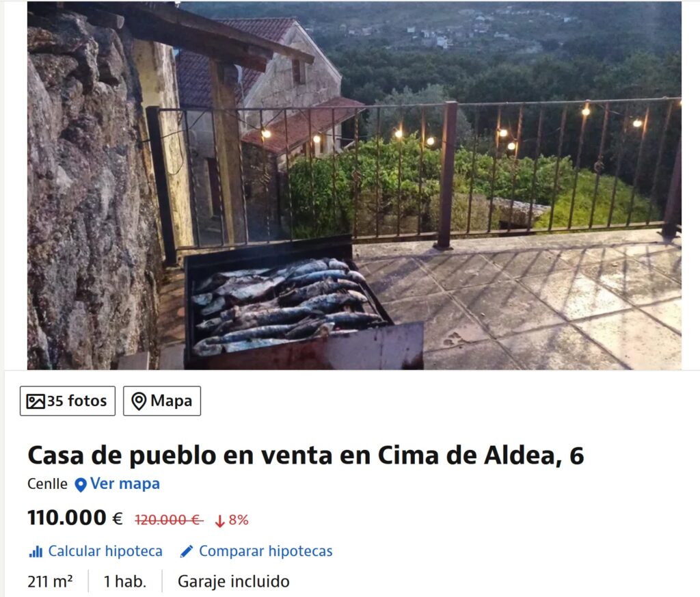The width and height of the screenshot is (700, 597).
Task: Click the Cenlle location text
Action: 47,484
